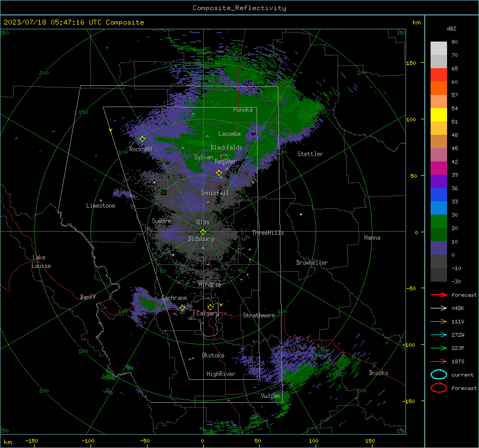Click yellow diamond marker beside Cochrane
Screen dimensions: 479x448
coord(183,307)
